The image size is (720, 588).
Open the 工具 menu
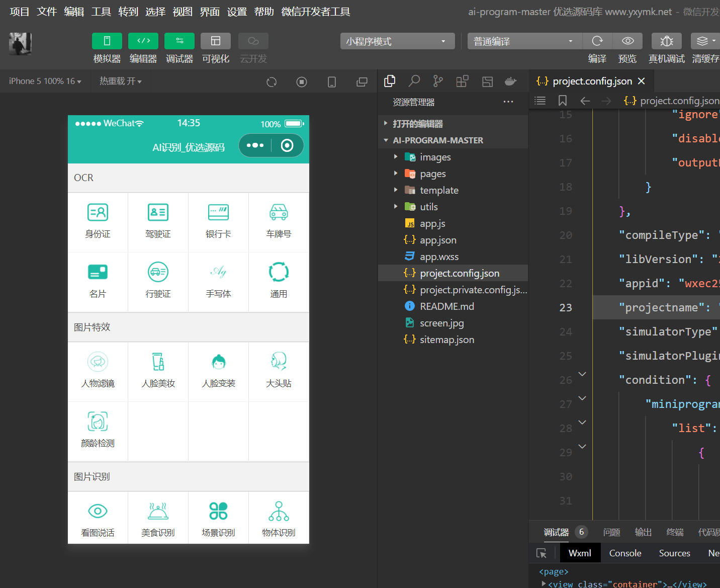(101, 12)
